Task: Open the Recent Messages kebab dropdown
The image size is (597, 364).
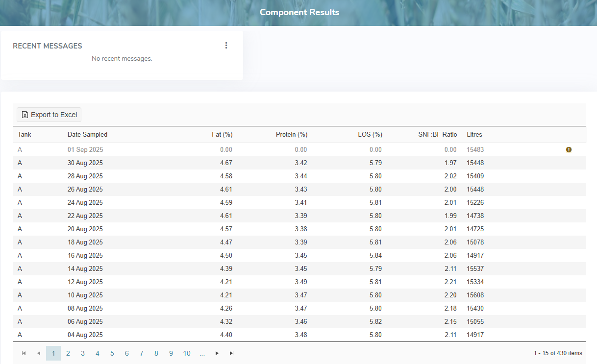Action: coord(226,45)
